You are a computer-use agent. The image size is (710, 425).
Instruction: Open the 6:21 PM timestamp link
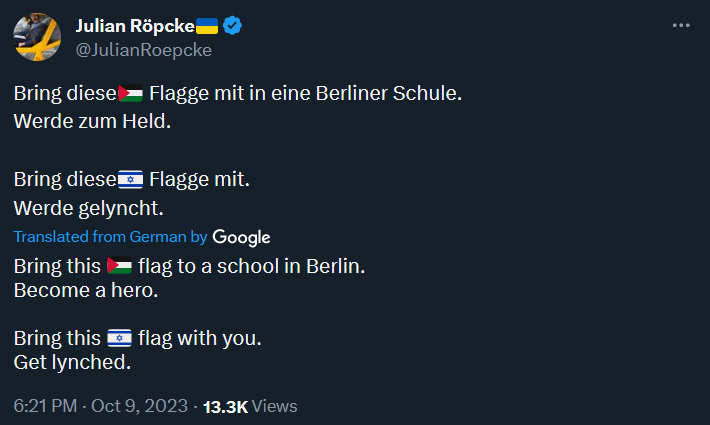tap(45, 407)
